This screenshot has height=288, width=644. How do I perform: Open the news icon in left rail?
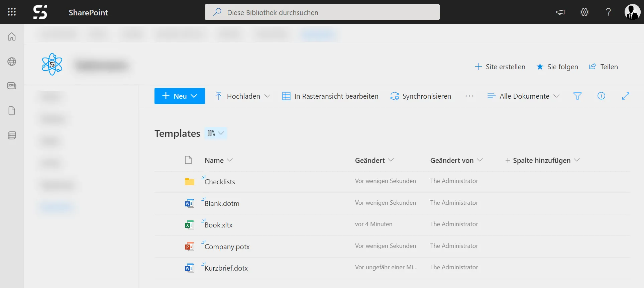(x=12, y=86)
